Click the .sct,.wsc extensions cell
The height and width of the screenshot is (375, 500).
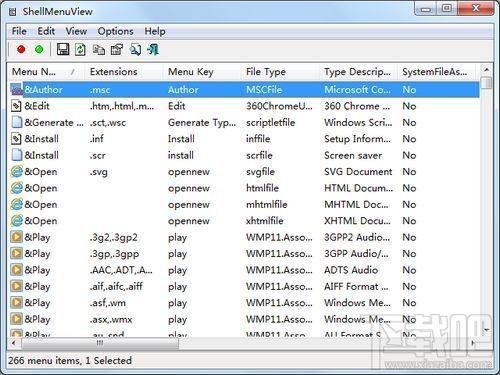tap(108, 123)
